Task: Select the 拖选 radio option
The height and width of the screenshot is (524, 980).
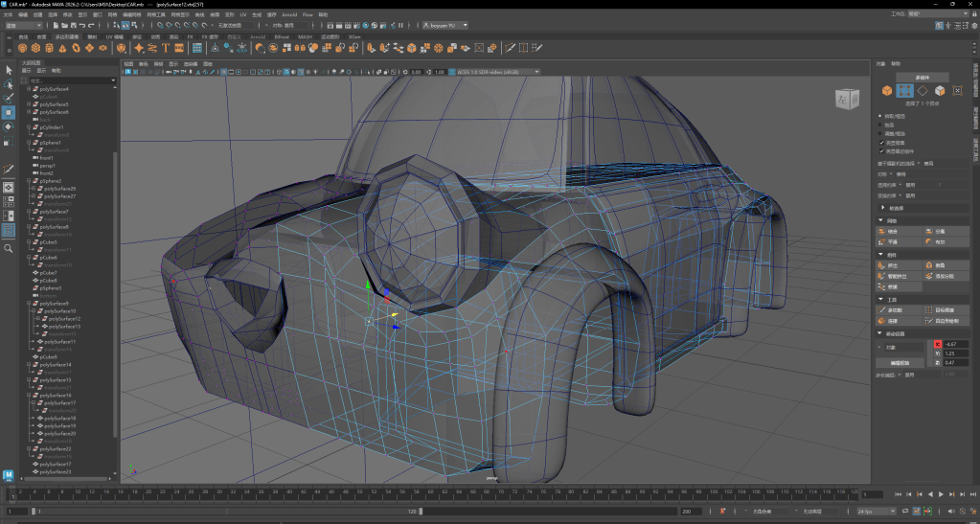Action: tap(881, 125)
